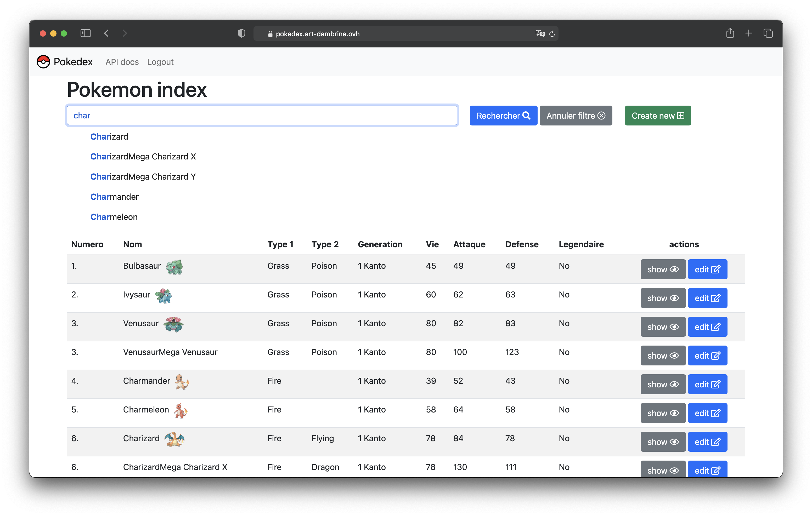812x516 pixels.
Task: Click the VenusaurMega Venusaur name text
Action: click(170, 352)
